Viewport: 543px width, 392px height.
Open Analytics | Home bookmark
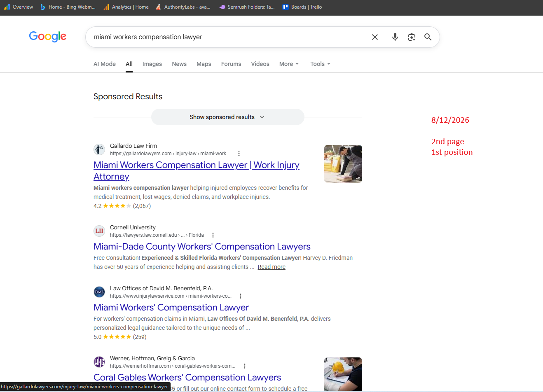pos(126,7)
